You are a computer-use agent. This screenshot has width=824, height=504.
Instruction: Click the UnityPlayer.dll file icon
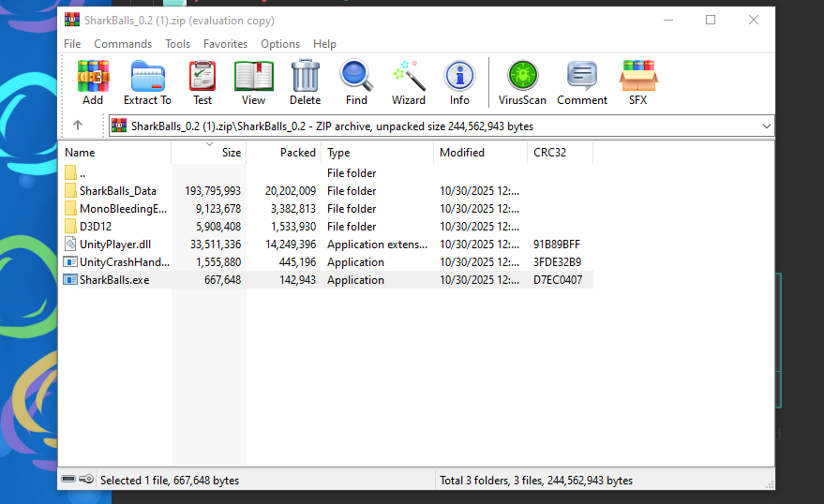70,244
